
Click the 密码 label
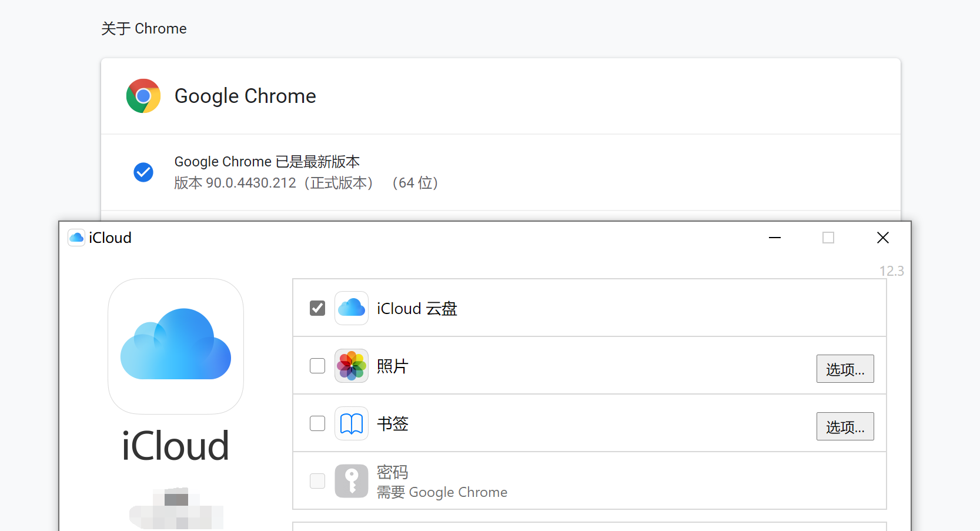coord(392,472)
